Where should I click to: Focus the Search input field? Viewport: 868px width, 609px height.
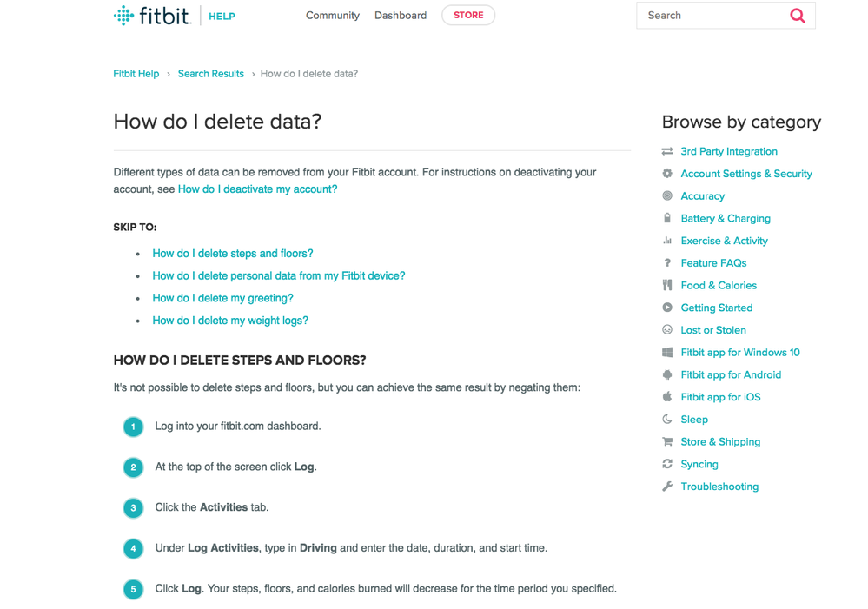(711, 16)
